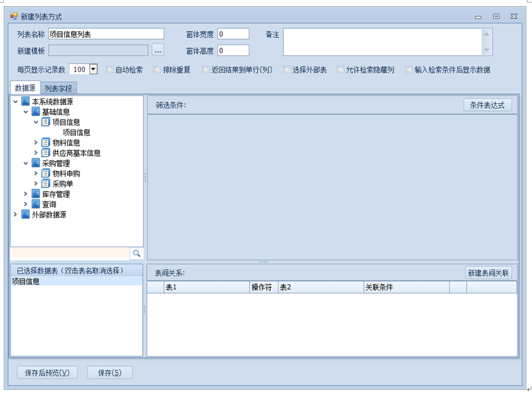Click the 外部数据源 database icon
This screenshot has height=393, width=532.
click(x=25, y=214)
